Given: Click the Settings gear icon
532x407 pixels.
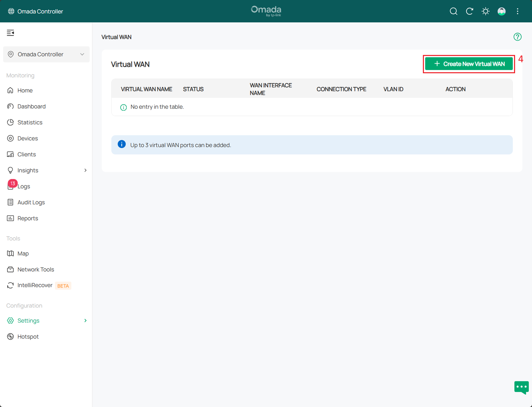Looking at the screenshot, I should (10, 320).
